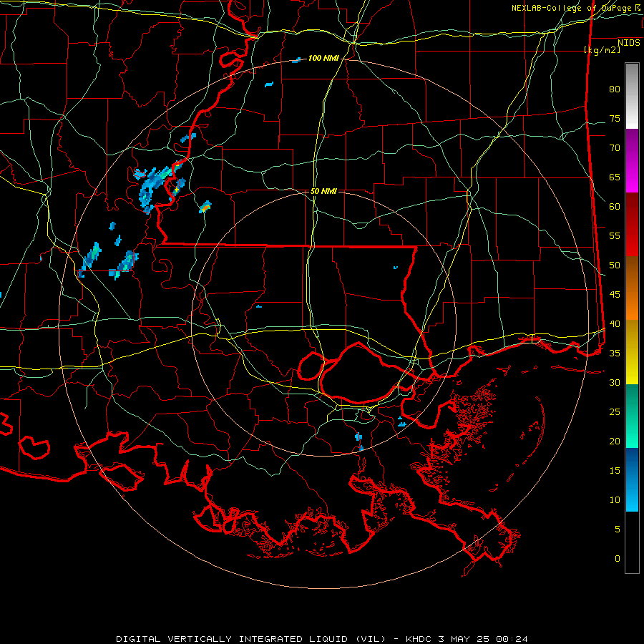Select the 50 NMI range ring label
Screen dimensions: 644x644
tap(323, 191)
